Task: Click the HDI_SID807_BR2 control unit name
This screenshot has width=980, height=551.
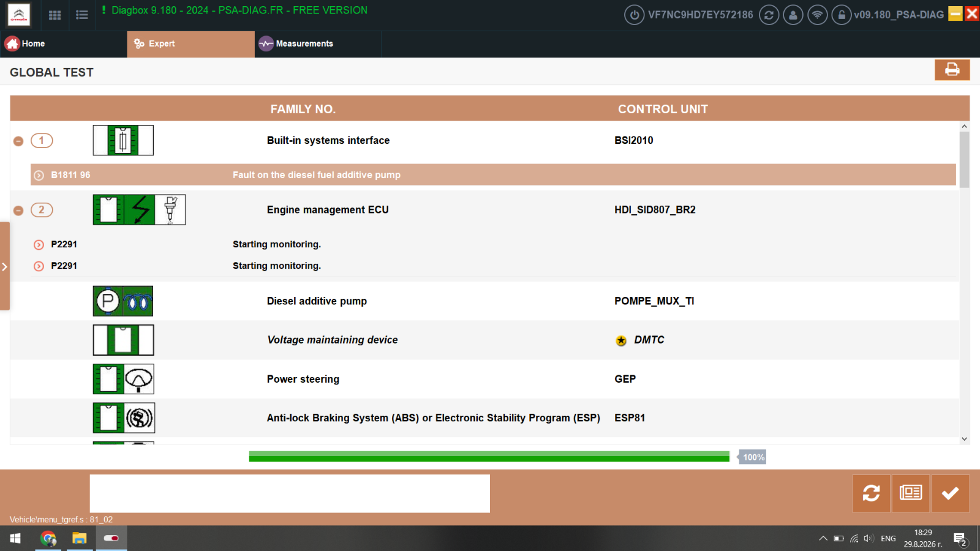Action: pyautogui.click(x=655, y=209)
